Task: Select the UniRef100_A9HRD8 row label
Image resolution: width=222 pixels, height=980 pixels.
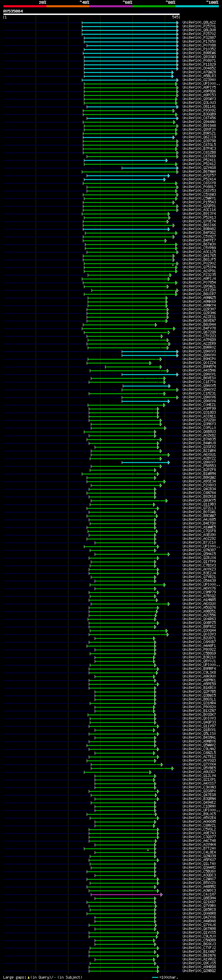Action: pos(199,967)
